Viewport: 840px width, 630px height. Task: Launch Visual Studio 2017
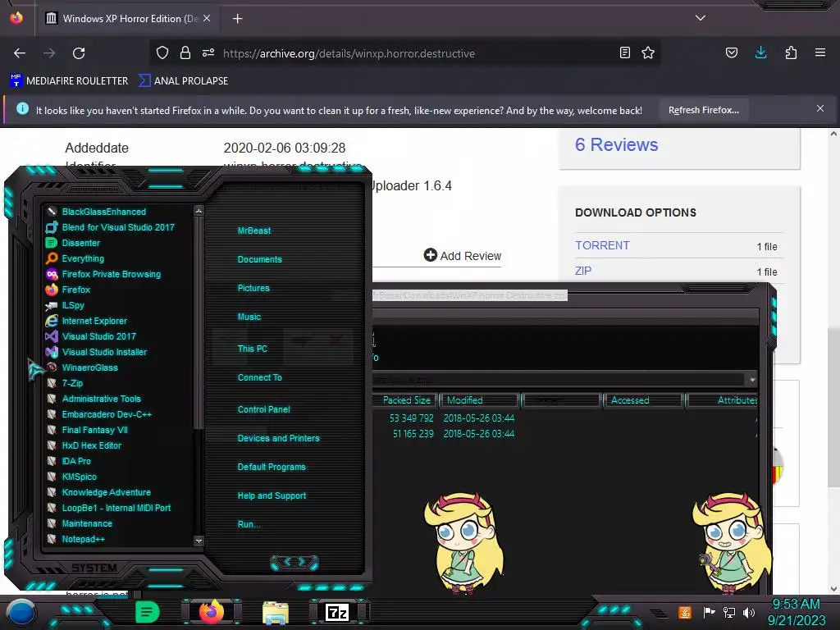[x=92, y=336]
